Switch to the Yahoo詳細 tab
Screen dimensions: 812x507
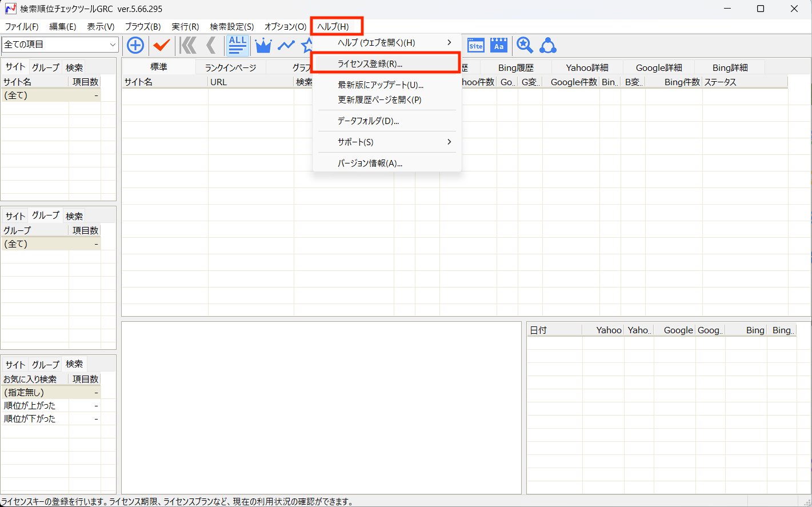tap(587, 67)
